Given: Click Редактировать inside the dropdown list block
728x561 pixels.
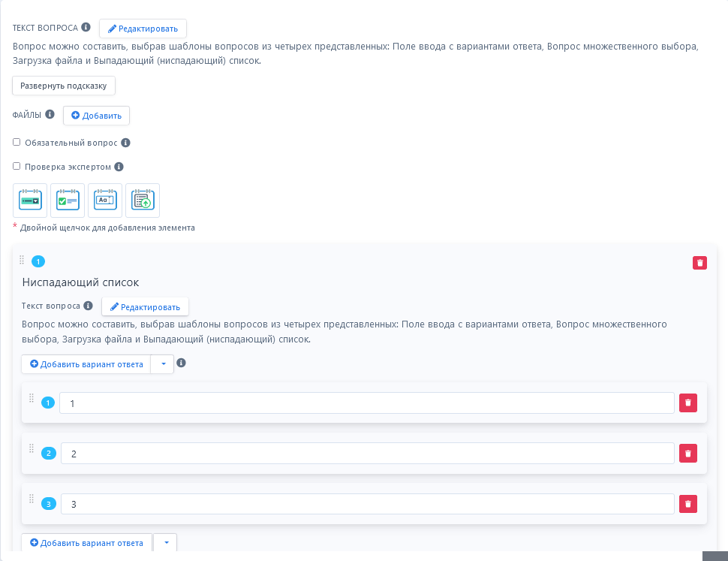Looking at the screenshot, I should click(145, 306).
